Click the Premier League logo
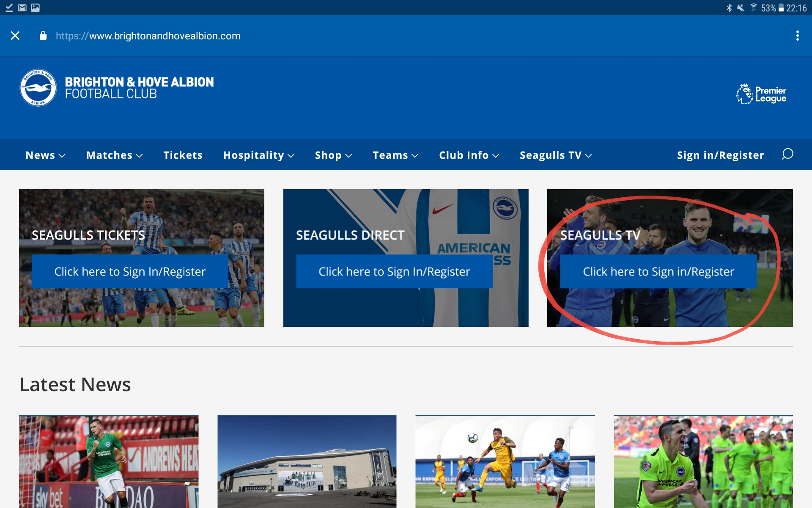Screen dimensions: 812x508 761,94
